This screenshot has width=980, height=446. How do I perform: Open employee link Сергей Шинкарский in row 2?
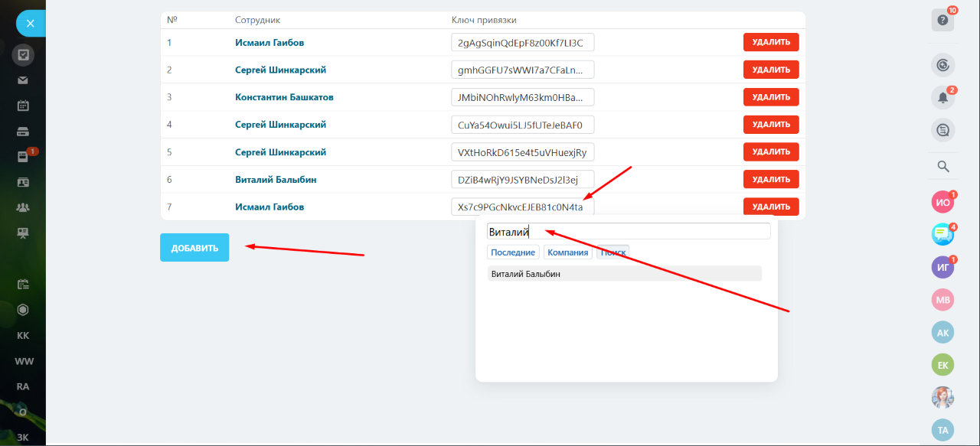click(281, 70)
